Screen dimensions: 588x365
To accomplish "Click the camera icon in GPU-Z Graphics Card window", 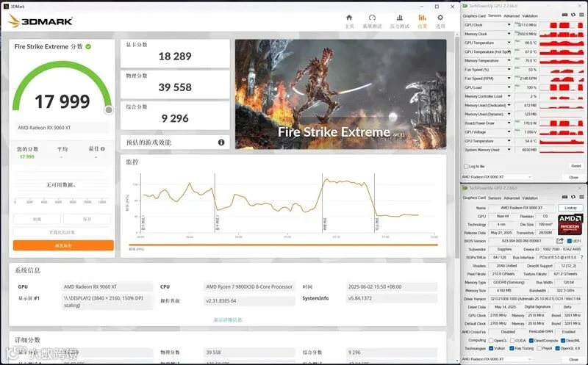I will click(x=564, y=197).
